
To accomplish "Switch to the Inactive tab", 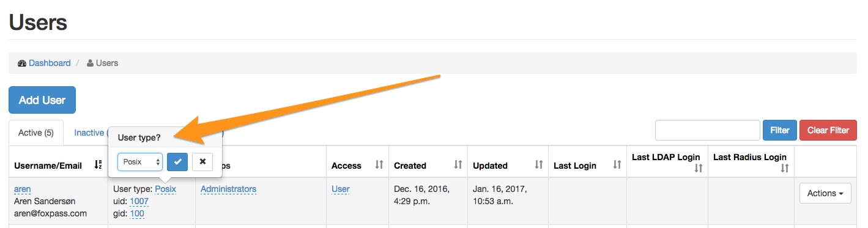I will click(x=89, y=133).
